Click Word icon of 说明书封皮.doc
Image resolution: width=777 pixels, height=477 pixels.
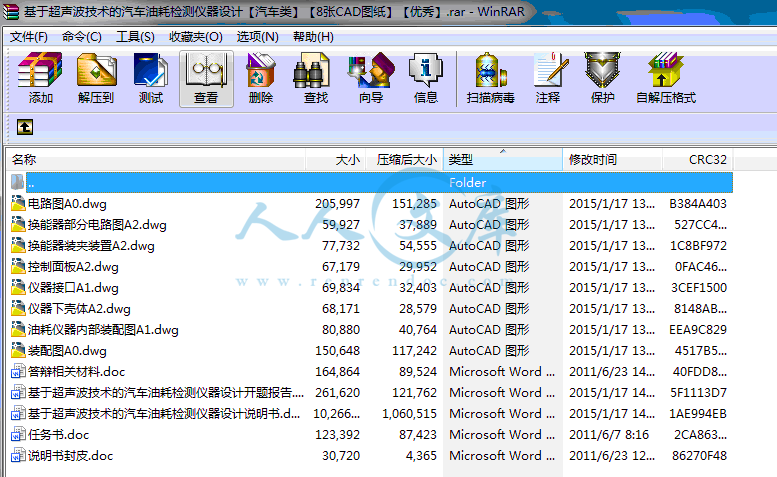tap(18, 455)
